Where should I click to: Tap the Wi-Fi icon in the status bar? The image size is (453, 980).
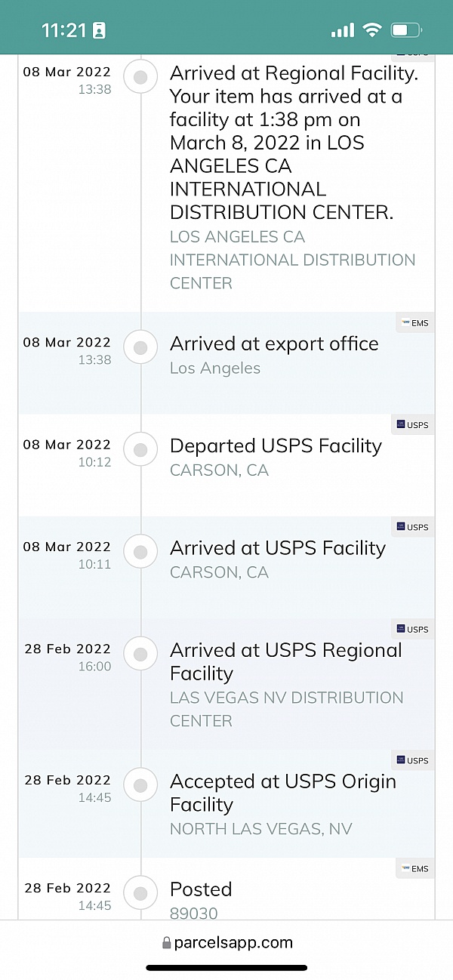pos(371,30)
